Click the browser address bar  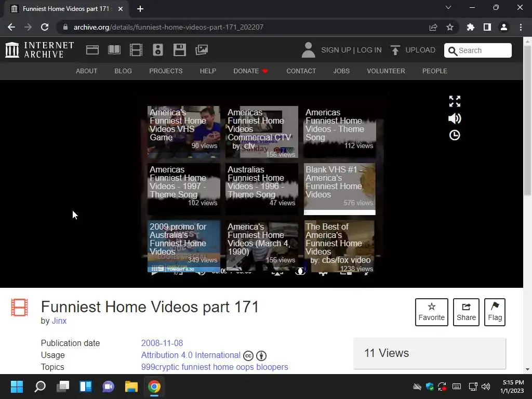click(x=241, y=27)
